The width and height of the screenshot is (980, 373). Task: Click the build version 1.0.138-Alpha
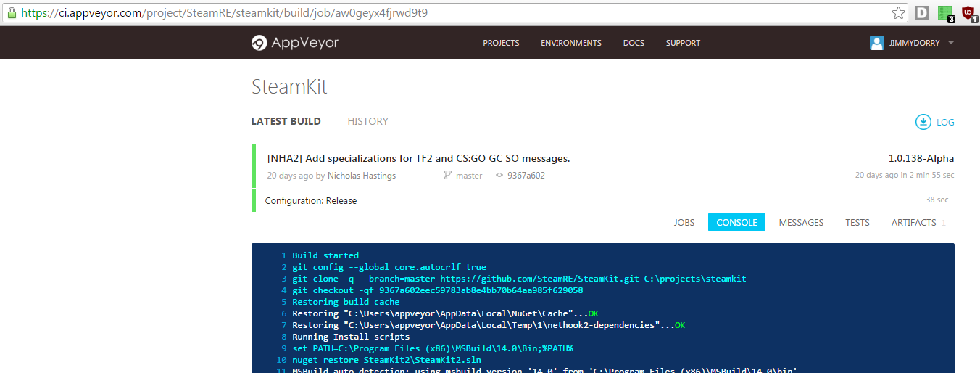[921, 158]
